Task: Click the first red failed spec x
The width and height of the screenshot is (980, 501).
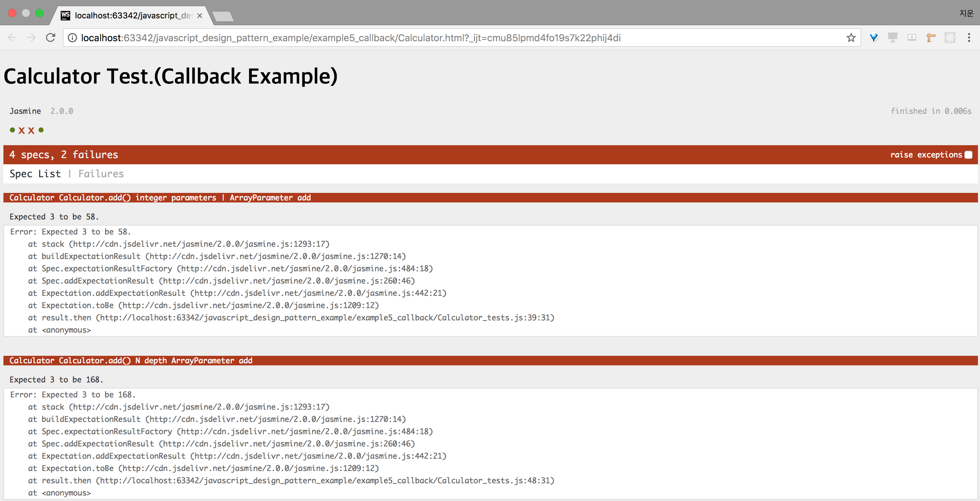Action: click(x=22, y=131)
